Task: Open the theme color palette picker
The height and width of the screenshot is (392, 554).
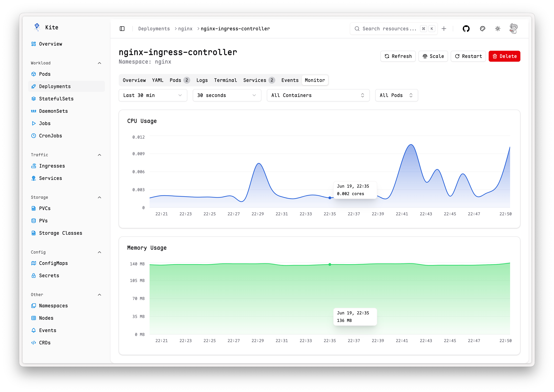Action: click(x=482, y=28)
